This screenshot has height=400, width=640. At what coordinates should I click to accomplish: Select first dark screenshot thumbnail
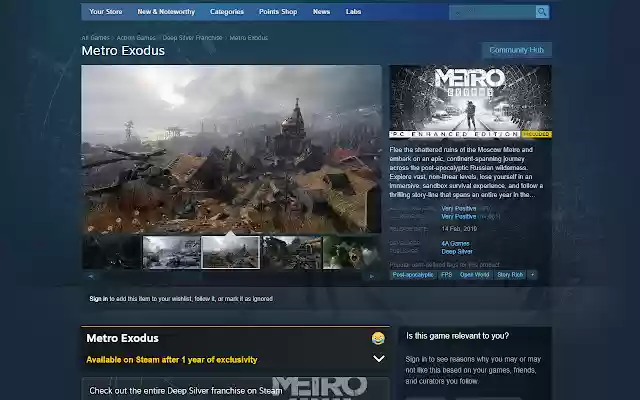(111, 252)
